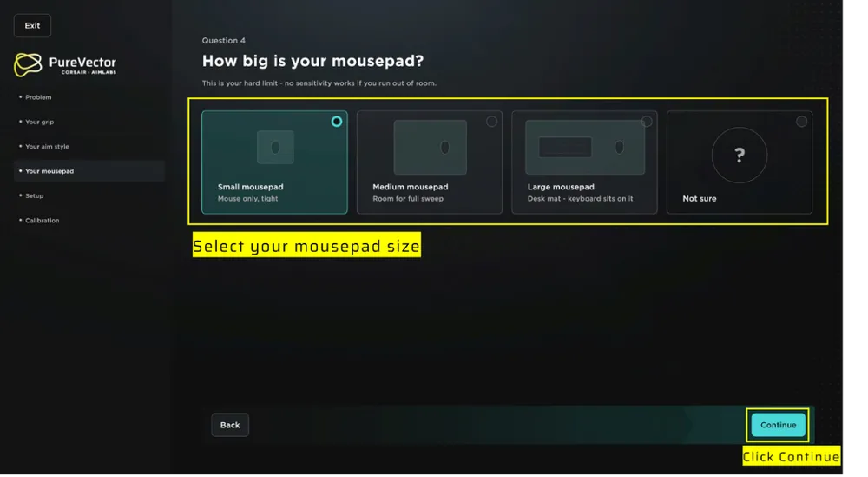Image resolution: width=868 pixels, height=477 pixels.
Task: Click the medium mousepad illustration icon
Action: (x=431, y=148)
